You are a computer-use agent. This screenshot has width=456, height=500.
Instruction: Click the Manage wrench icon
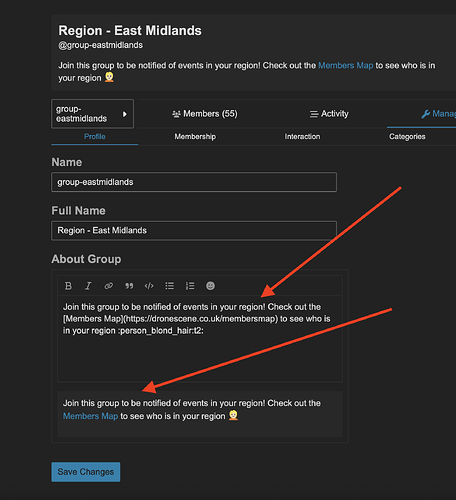[x=425, y=114]
